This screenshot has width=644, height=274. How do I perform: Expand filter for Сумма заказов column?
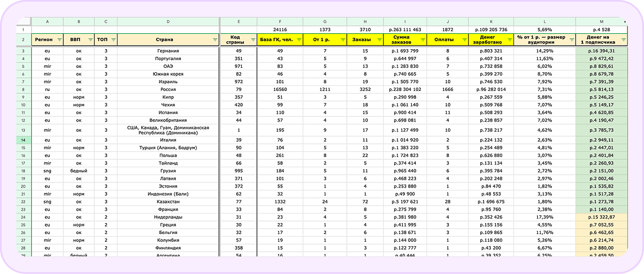(x=421, y=40)
